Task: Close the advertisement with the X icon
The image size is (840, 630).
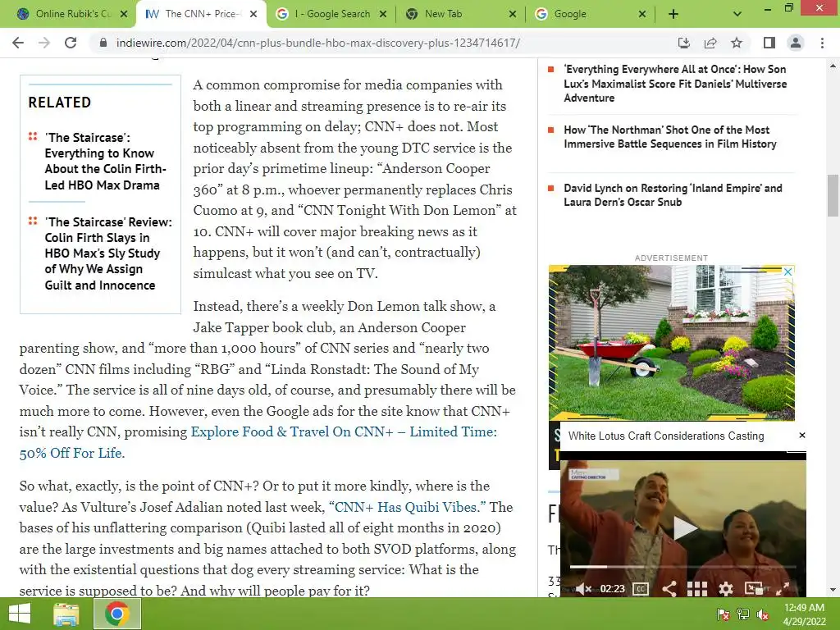Action: [x=788, y=272]
